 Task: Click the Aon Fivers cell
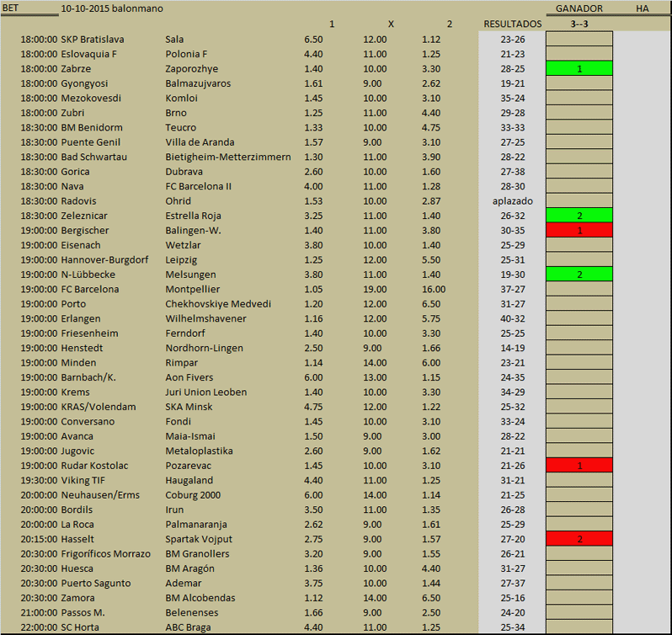coord(189,377)
